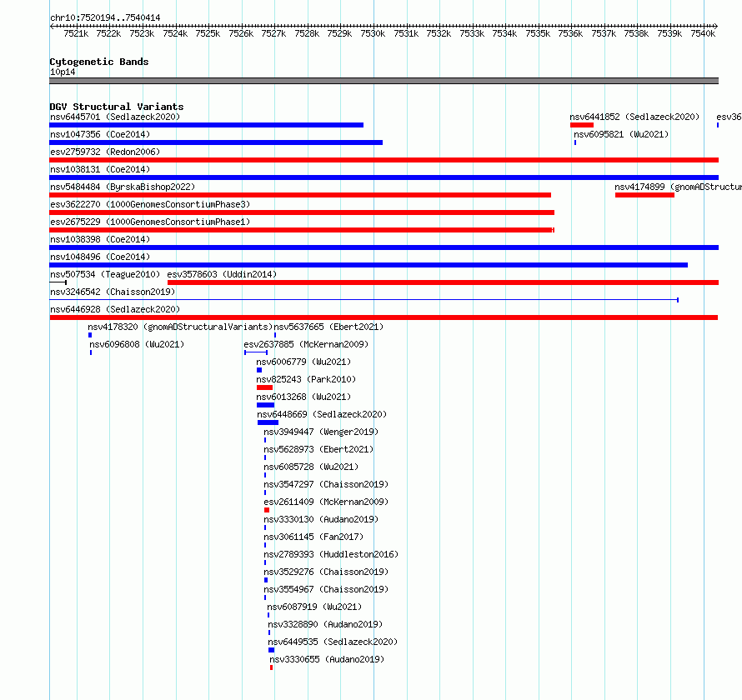Viewport: 742px width, 700px height.
Task: Select the blue bar of nsv1047356 (Coe2014)
Action: click(x=216, y=142)
